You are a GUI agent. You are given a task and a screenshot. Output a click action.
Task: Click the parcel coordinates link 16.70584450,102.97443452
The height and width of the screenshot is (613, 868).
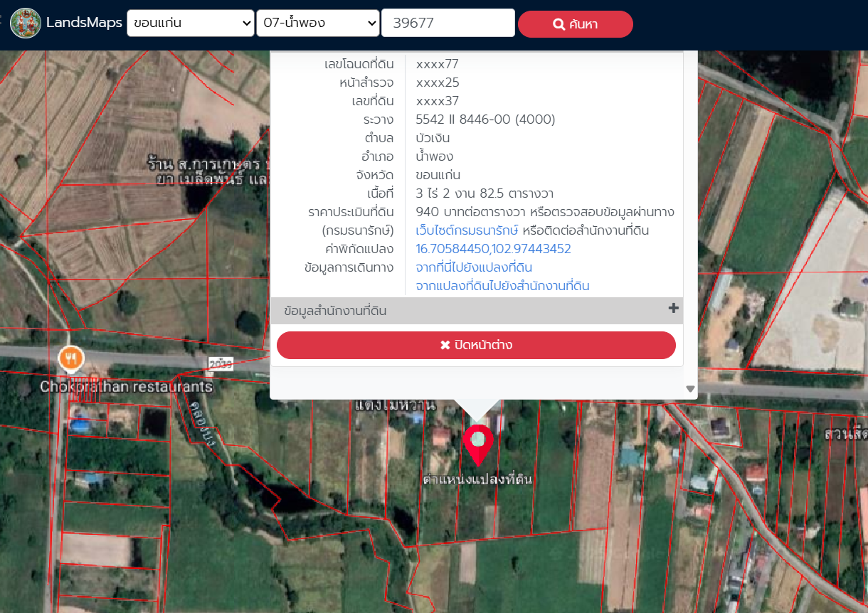(493, 249)
